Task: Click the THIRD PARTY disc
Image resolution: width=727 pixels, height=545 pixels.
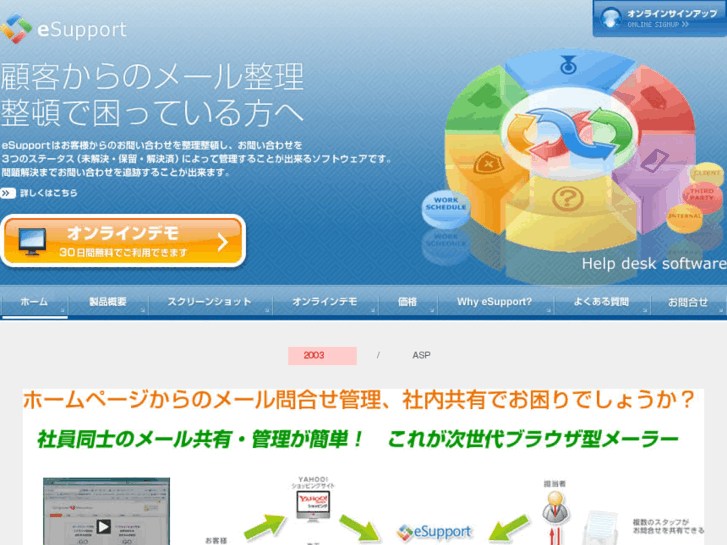Action: [702, 195]
